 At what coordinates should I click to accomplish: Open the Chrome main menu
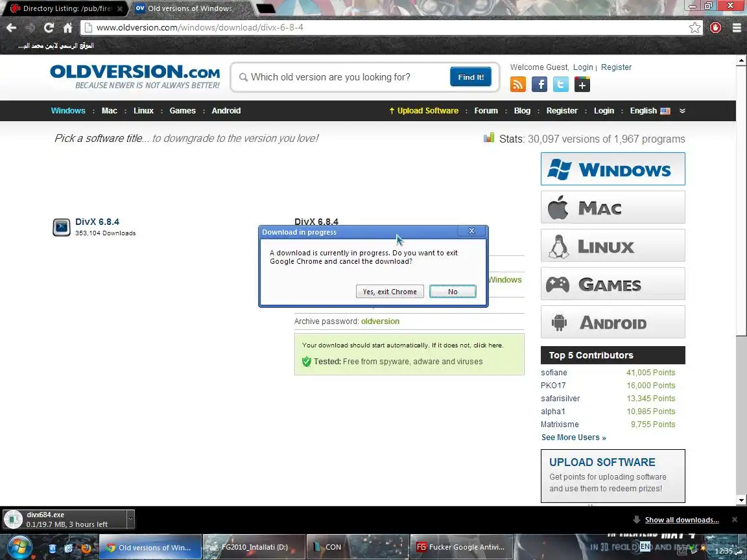pyautogui.click(x=737, y=28)
